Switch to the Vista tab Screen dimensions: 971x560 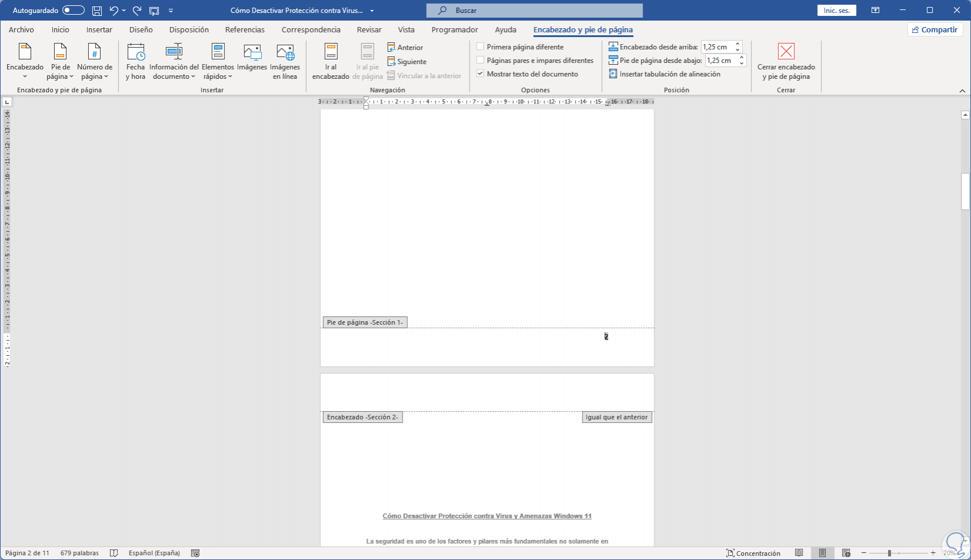[406, 29]
